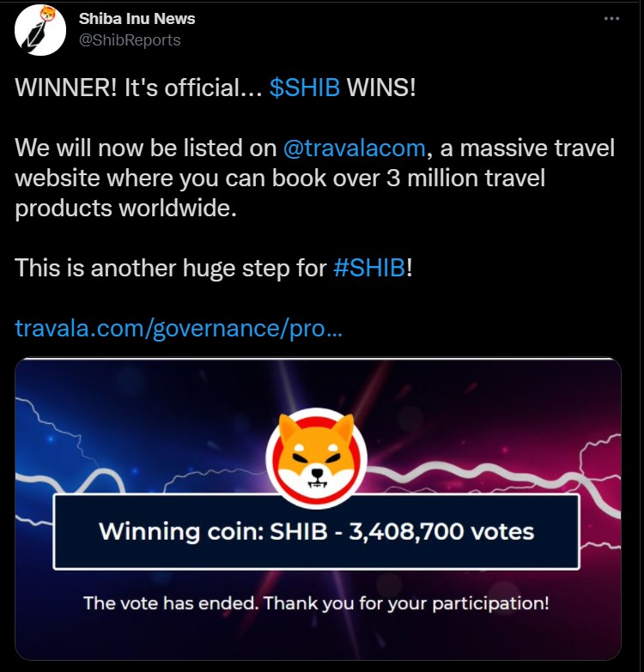The height and width of the screenshot is (672, 644).
Task: Open the @travalacom mention
Action: point(354,148)
